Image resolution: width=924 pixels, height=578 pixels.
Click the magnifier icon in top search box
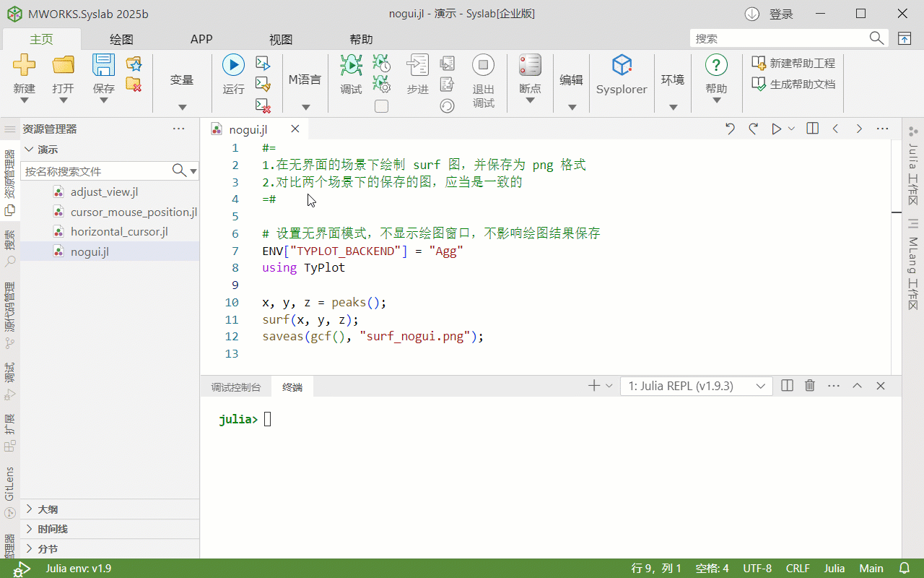pos(876,38)
